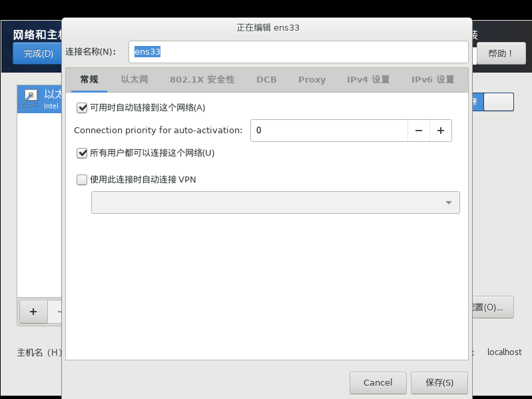Go to the Proxy tab
Image resolution: width=532 pixels, height=399 pixels.
pyautogui.click(x=312, y=80)
